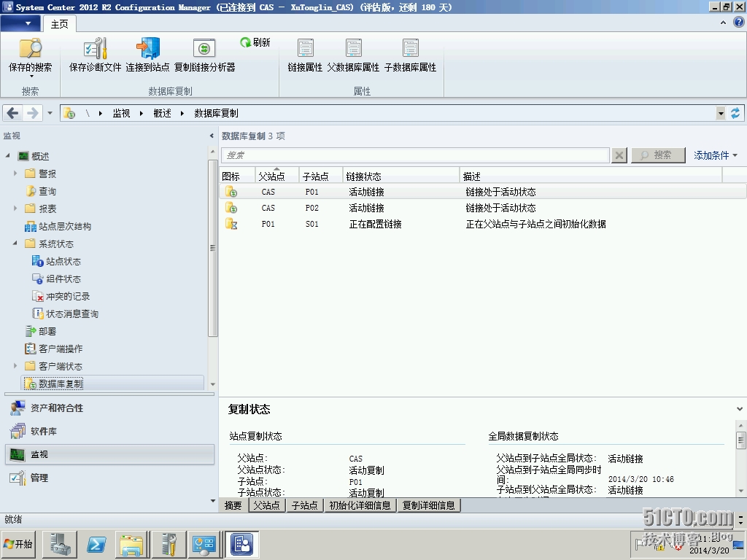Viewport: 747px width, 560px height.
Task: Switch to 子站点 tab
Action: coord(305,506)
